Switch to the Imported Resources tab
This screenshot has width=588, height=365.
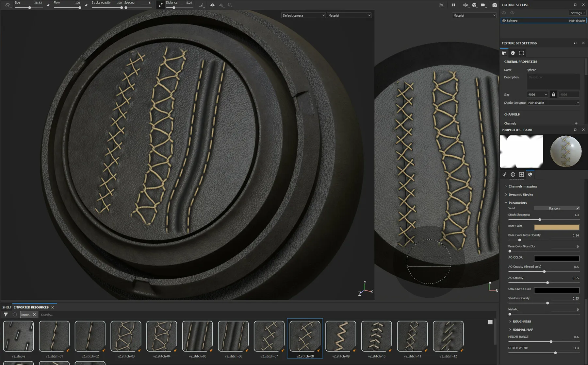[31, 307]
